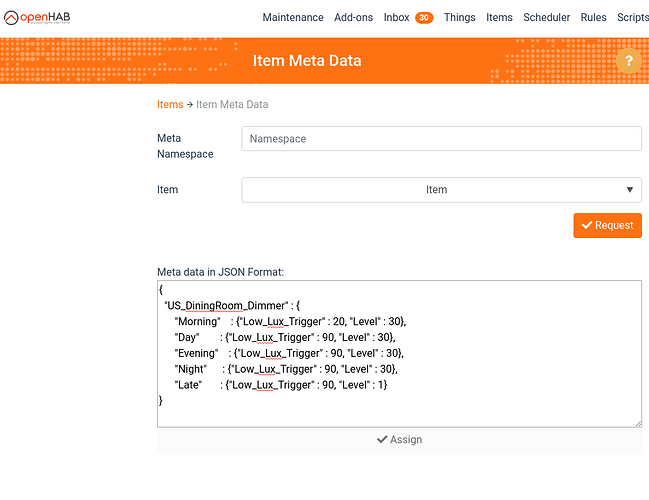Open the Maintenance menu
Viewport: 649px width, 500px height.
coord(293,17)
